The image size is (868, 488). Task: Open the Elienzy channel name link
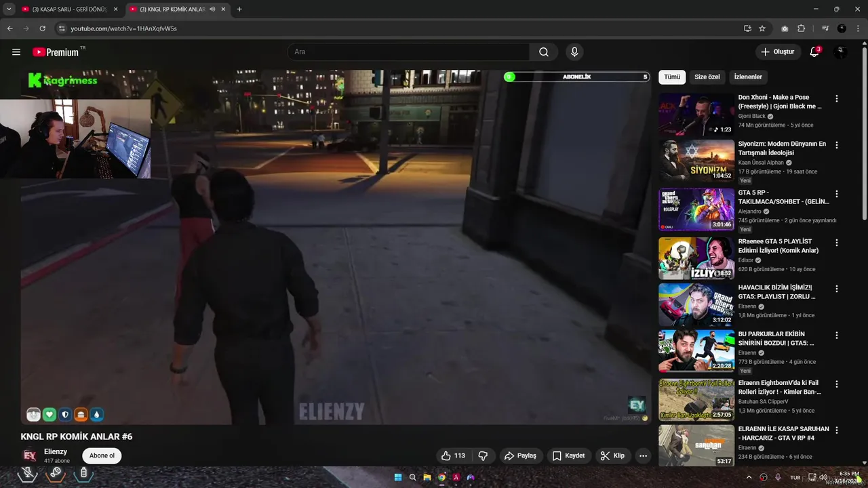coord(56,451)
